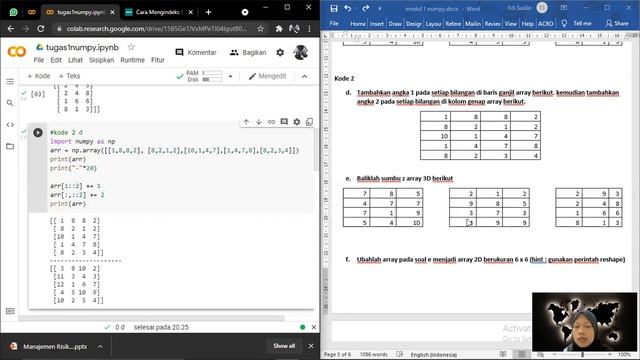Open the Colab search sidebar icon
Viewport: 640px width, 360px height.
(x=10, y=103)
